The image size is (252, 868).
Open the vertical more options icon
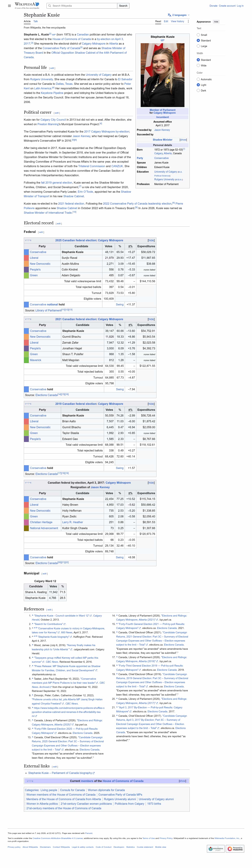point(188,21)
